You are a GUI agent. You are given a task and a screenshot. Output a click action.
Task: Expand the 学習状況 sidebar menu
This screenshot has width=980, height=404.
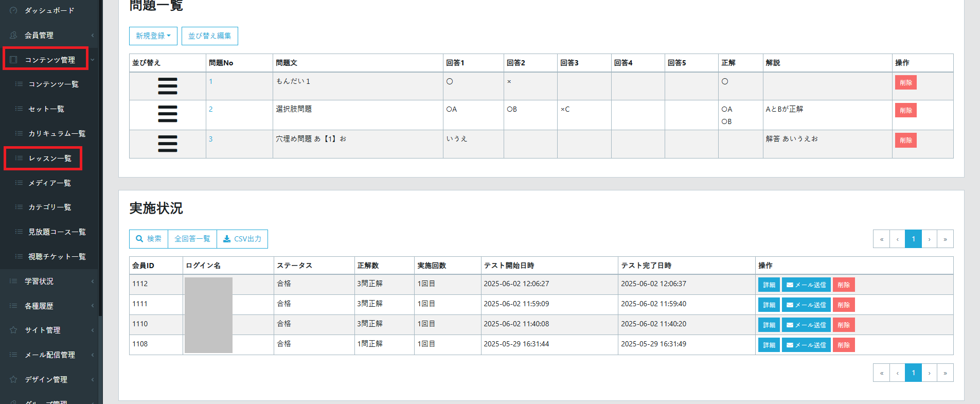point(49,281)
